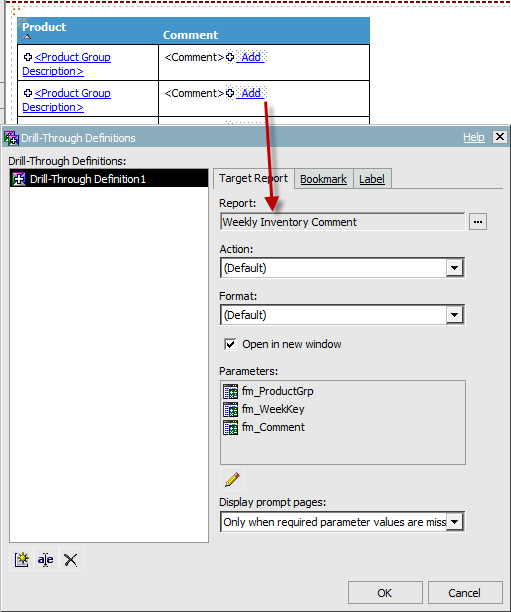Click the pencil edit parameters icon

coord(232,479)
